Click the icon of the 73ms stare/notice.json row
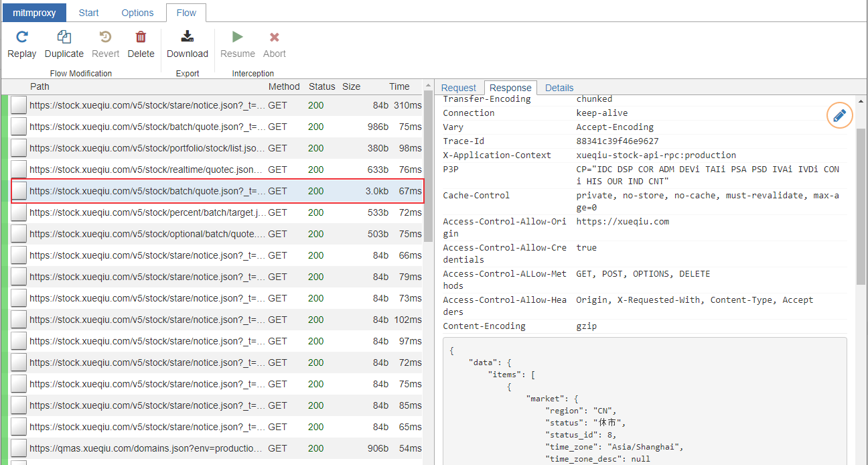 [x=19, y=298]
